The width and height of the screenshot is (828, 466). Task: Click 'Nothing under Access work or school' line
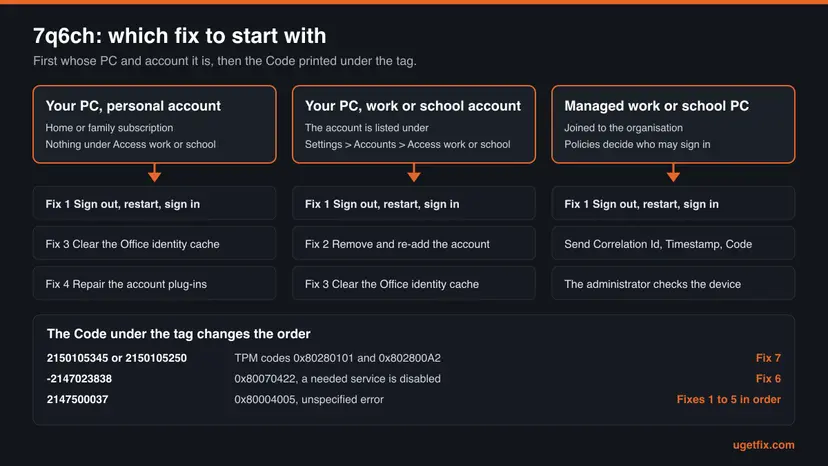pos(130,144)
